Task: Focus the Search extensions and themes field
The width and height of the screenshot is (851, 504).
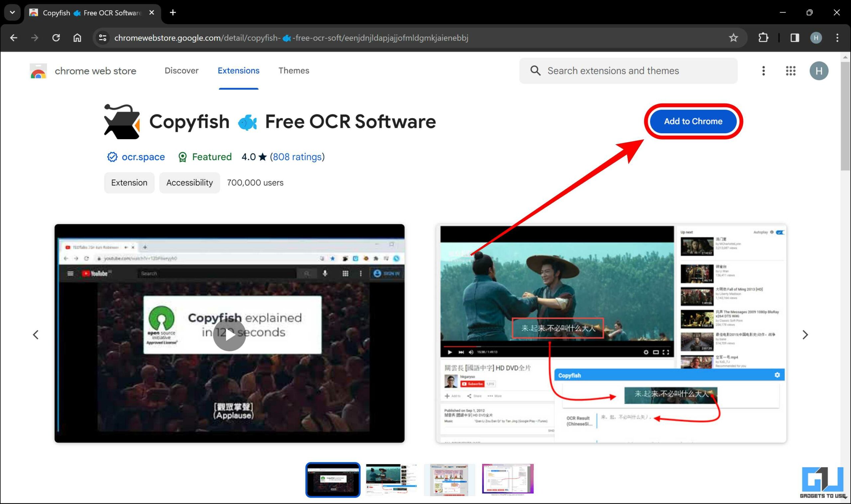Action: point(628,71)
